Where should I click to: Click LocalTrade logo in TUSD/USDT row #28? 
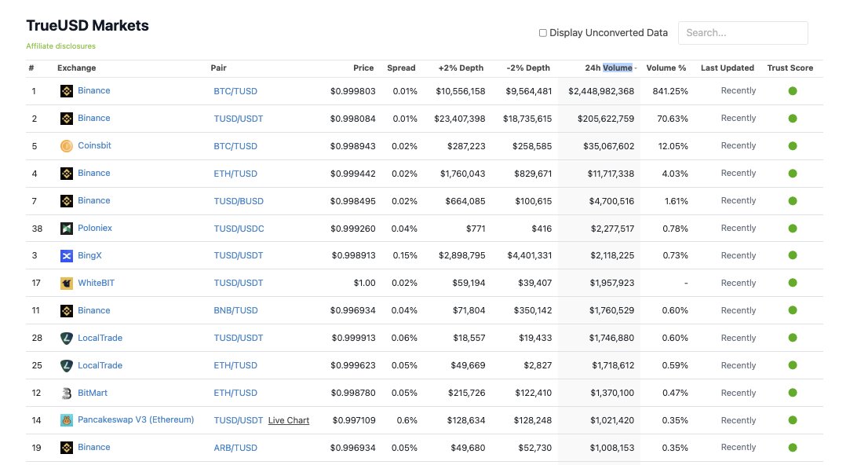[x=67, y=338]
